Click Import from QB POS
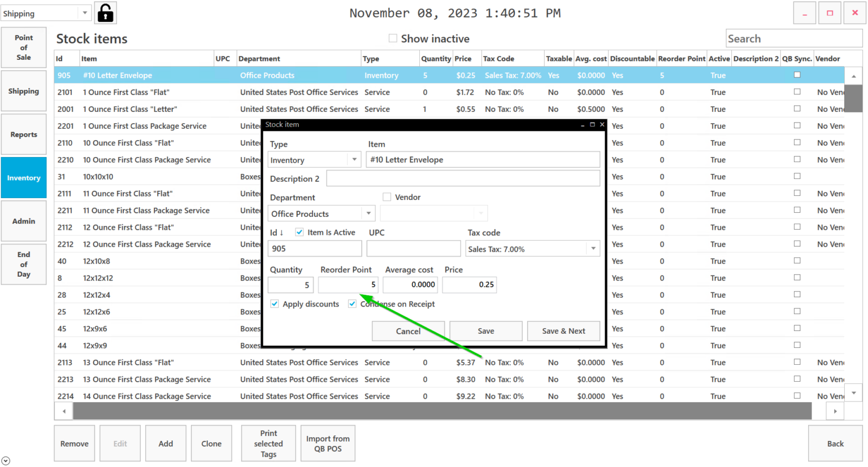The width and height of the screenshot is (868, 467). (328, 443)
